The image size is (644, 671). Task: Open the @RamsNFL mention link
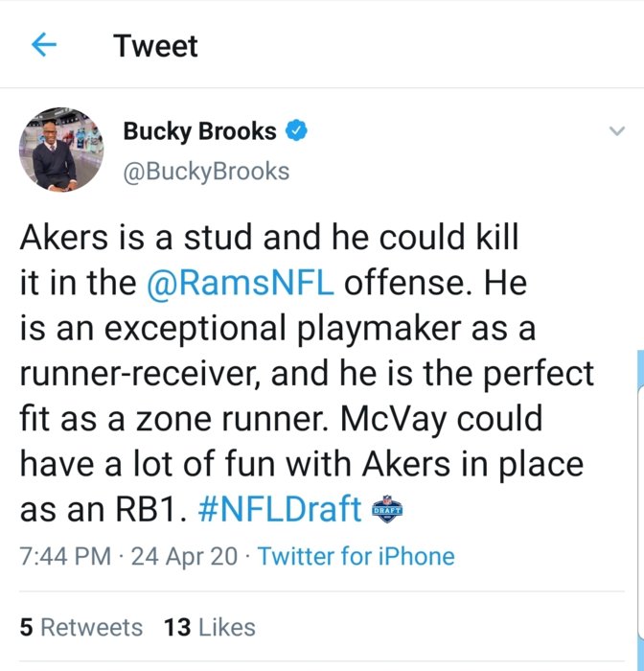click(x=242, y=283)
